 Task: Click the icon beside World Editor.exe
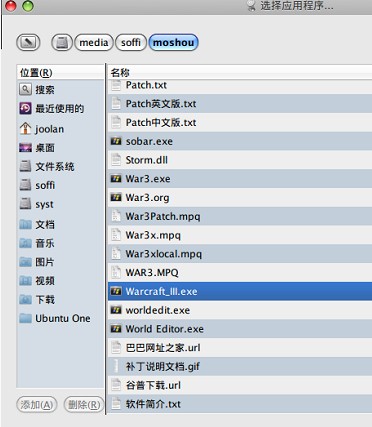point(116,329)
